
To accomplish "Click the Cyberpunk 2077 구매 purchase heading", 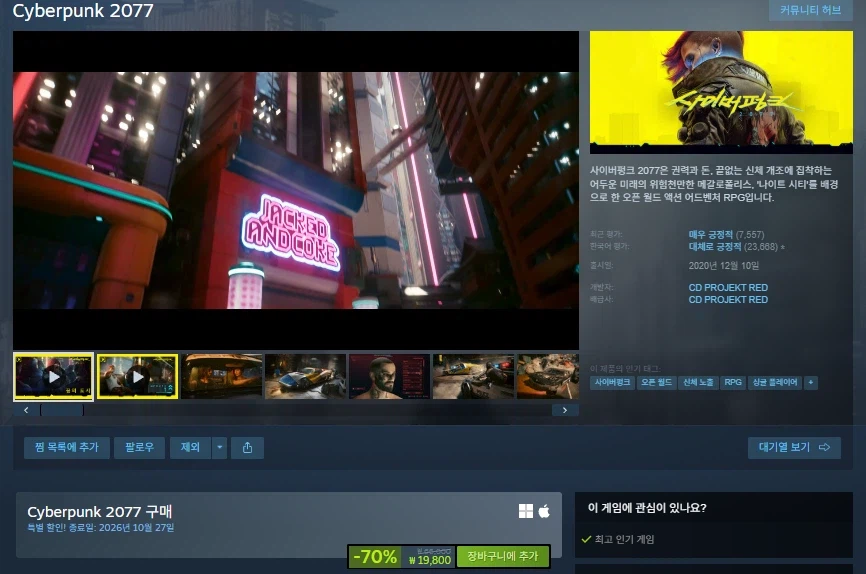I will point(99,512).
